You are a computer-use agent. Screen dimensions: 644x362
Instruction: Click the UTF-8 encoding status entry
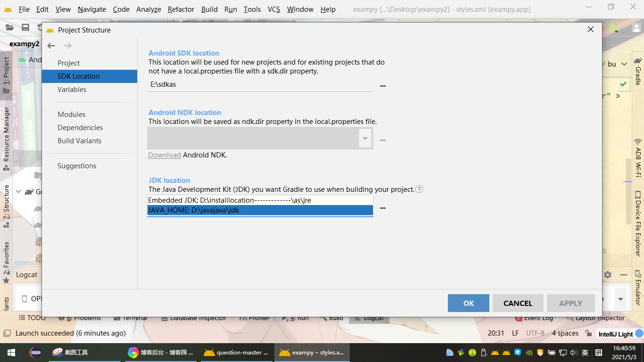[x=535, y=333]
